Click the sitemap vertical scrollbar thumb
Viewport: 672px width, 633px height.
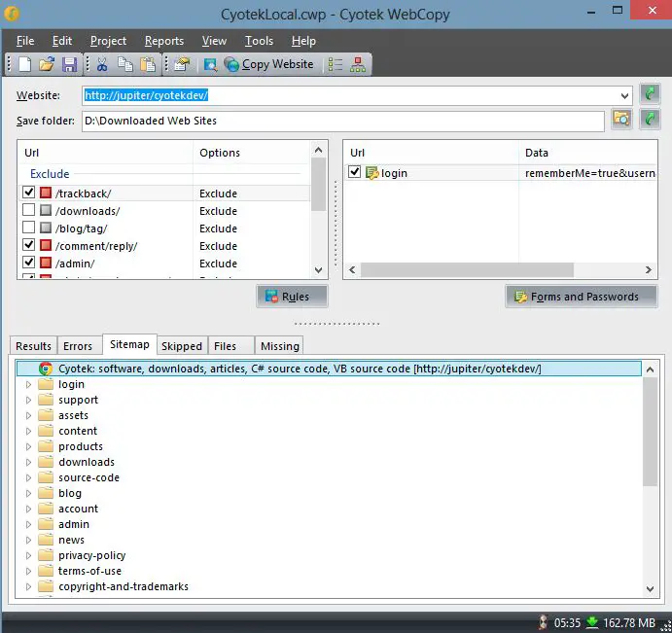pos(650,431)
